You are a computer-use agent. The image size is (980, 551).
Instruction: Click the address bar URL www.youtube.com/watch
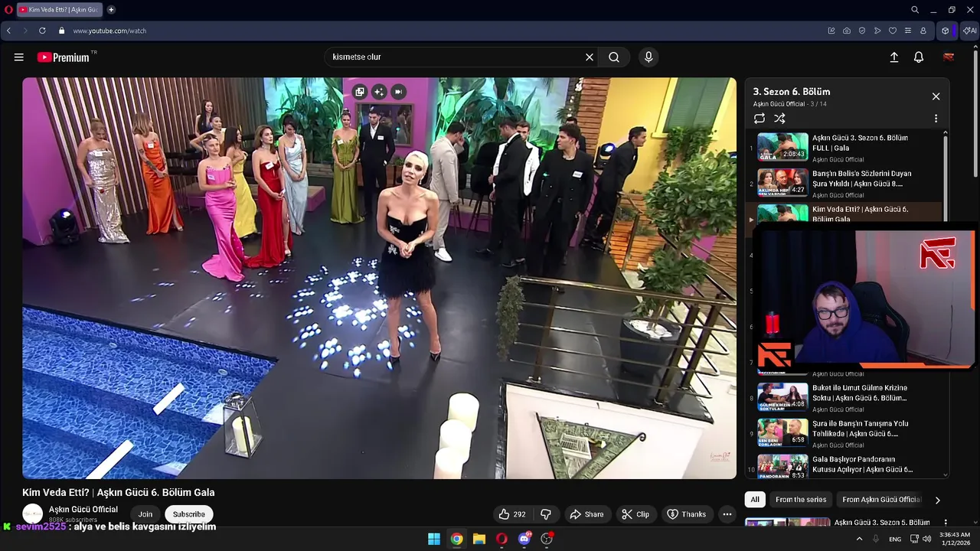coord(109,31)
